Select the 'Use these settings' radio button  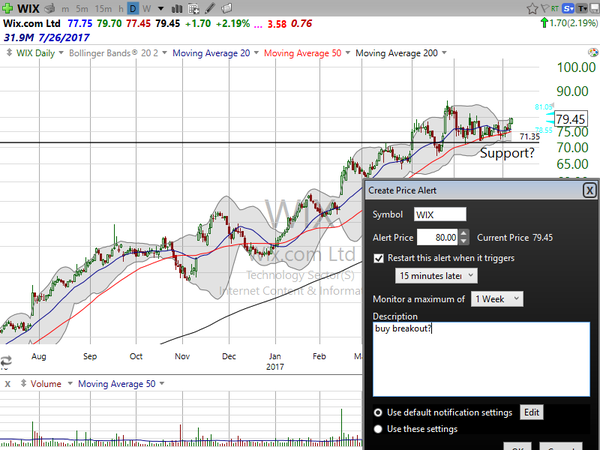click(x=378, y=429)
